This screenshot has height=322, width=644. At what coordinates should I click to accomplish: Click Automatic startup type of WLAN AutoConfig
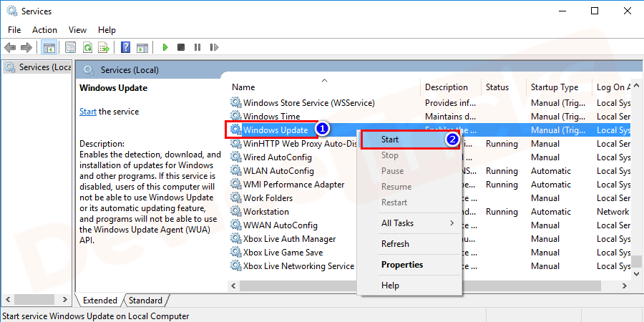[x=551, y=171]
